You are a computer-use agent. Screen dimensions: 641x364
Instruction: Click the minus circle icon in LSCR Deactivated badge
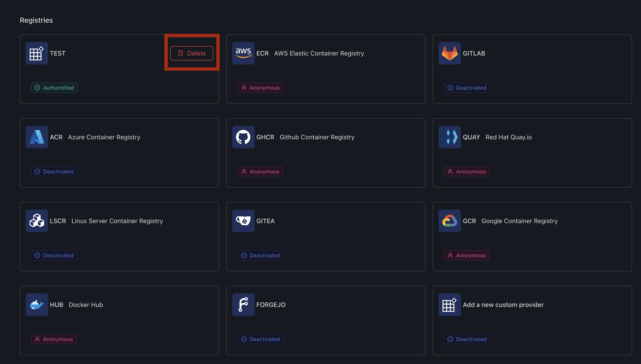pos(37,255)
